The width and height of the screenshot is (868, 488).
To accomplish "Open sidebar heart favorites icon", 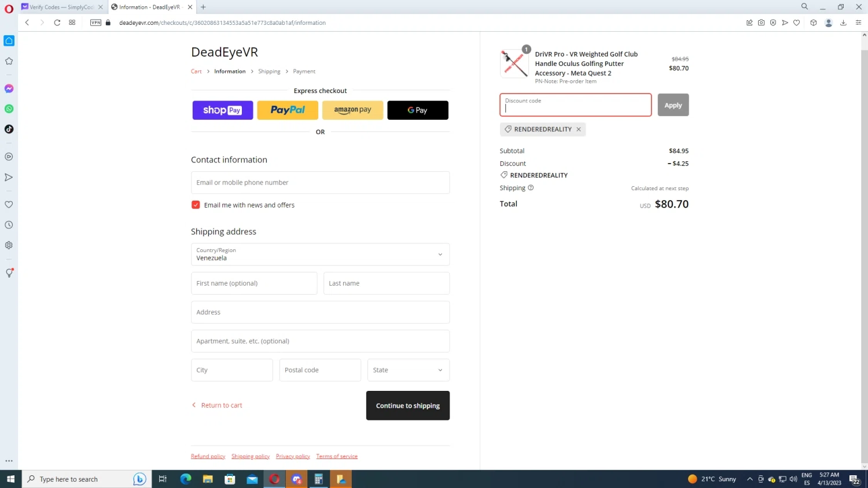I will coord(9,205).
